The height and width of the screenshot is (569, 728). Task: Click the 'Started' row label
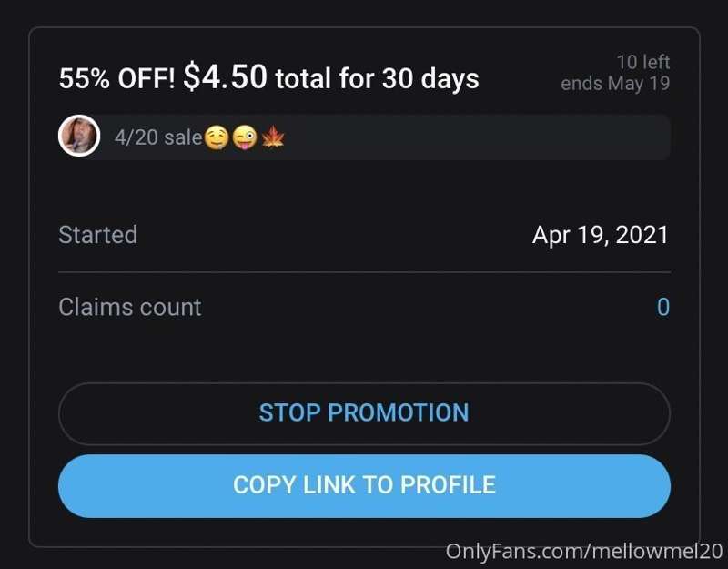point(98,235)
